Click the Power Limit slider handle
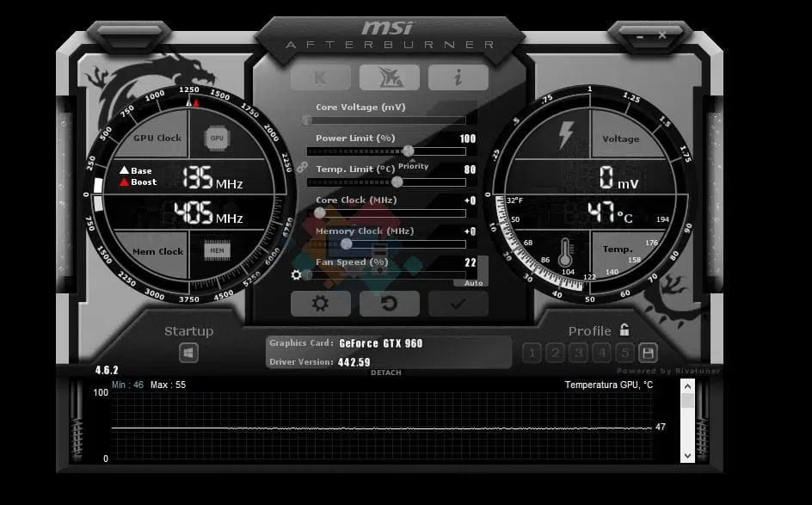 408,151
